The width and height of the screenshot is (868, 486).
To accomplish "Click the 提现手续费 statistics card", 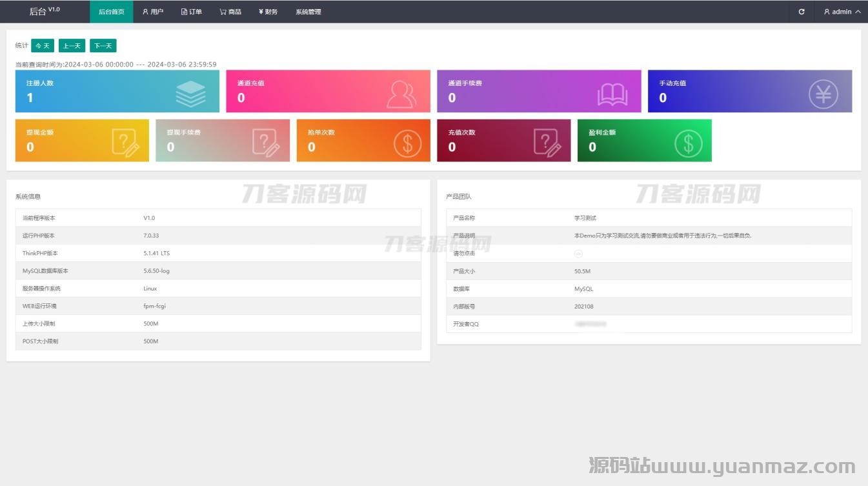I will pyautogui.click(x=223, y=140).
